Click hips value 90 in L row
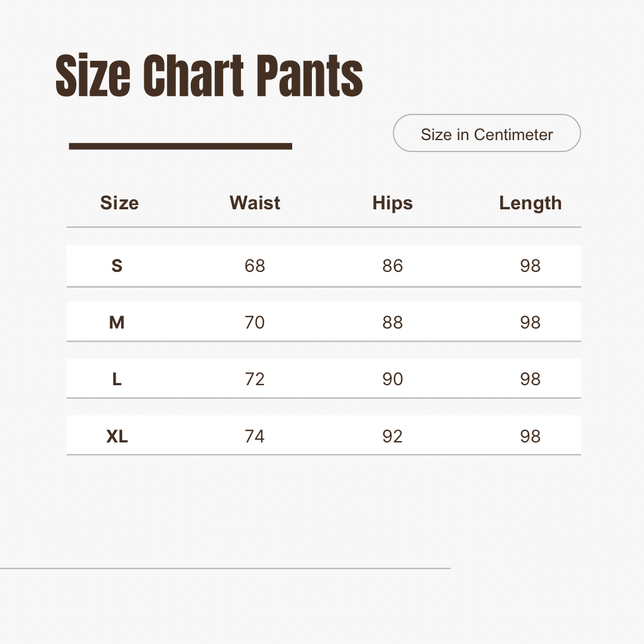Viewport: 644px width, 644px height. pos(392,379)
